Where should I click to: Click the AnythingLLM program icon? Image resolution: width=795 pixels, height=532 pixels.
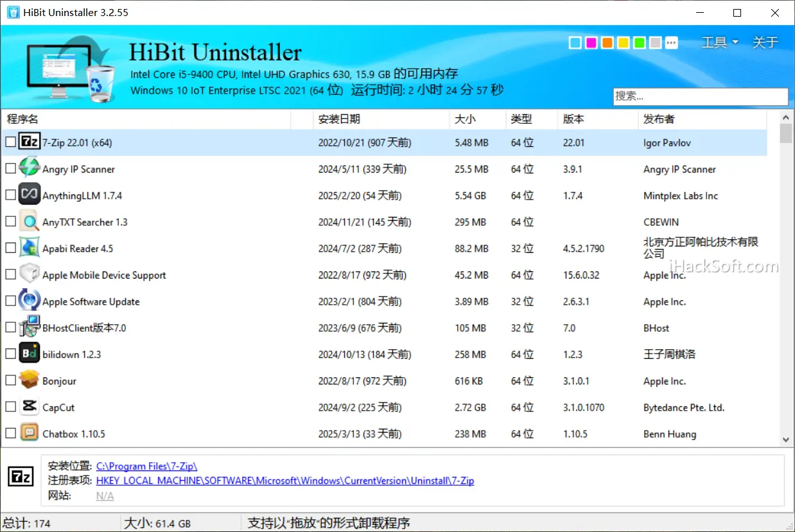pyautogui.click(x=29, y=195)
